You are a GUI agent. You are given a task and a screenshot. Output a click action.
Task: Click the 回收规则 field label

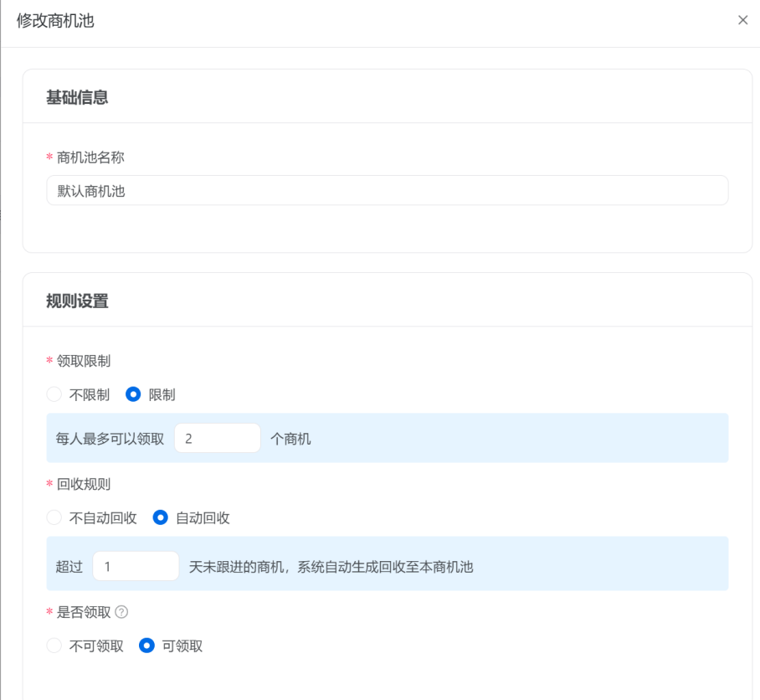coord(84,484)
